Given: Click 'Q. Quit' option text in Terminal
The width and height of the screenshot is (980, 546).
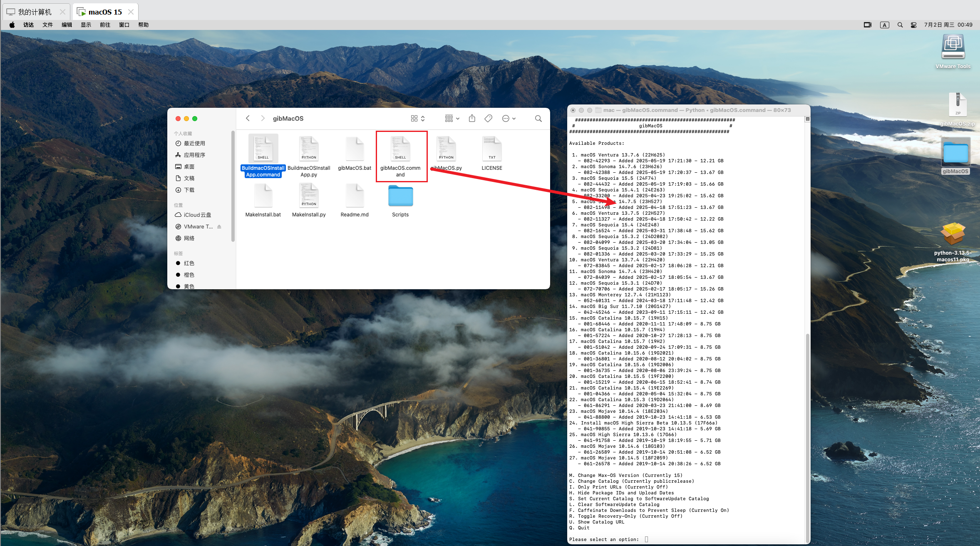Looking at the screenshot, I should coord(579,528).
